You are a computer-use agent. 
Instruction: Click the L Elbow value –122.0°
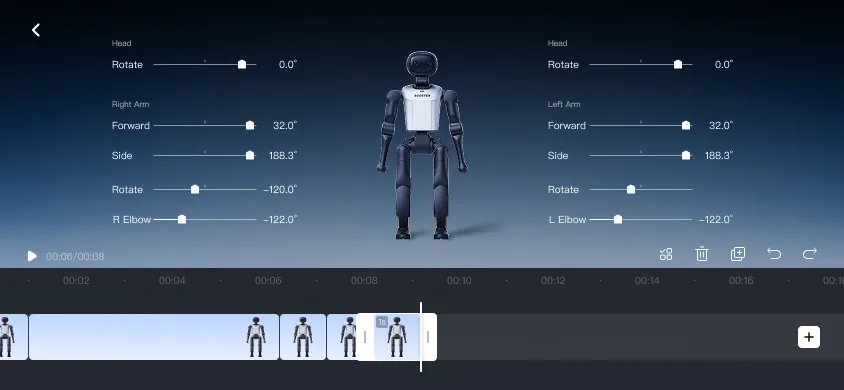click(716, 219)
